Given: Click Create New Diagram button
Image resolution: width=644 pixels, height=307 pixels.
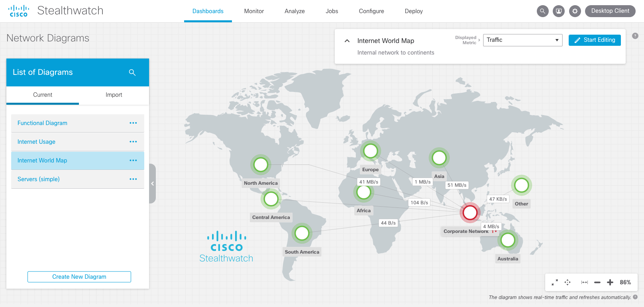Looking at the screenshot, I should click(79, 277).
